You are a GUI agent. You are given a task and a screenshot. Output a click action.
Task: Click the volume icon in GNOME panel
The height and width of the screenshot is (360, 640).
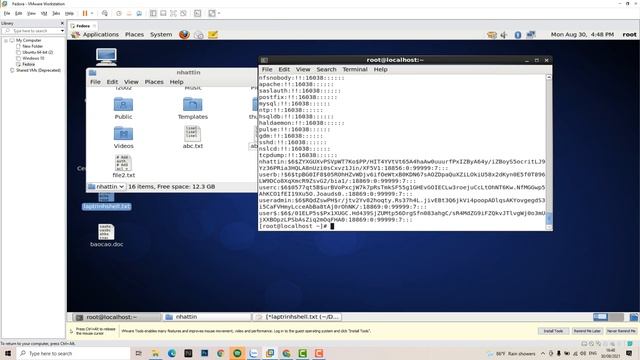(504, 35)
